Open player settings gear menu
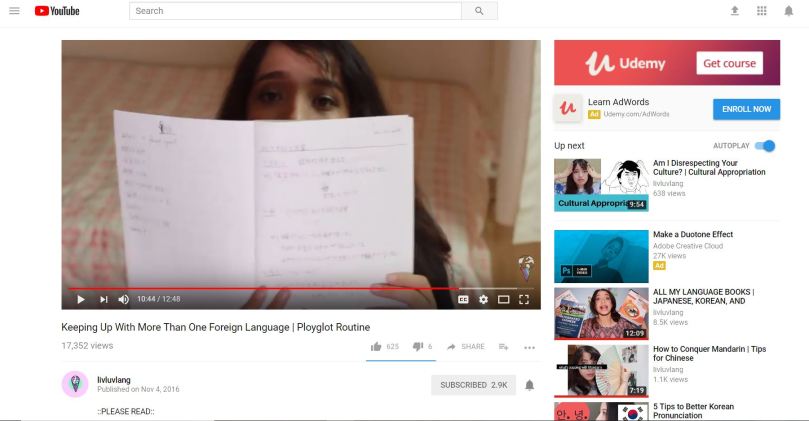The width and height of the screenshot is (809, 421). tap(483, 299)
